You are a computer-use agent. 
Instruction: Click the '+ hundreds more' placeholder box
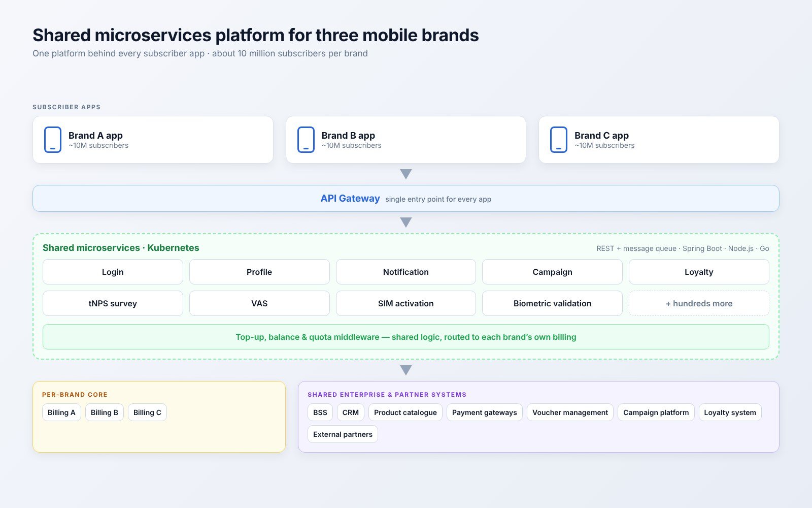(x=699, y=303)
